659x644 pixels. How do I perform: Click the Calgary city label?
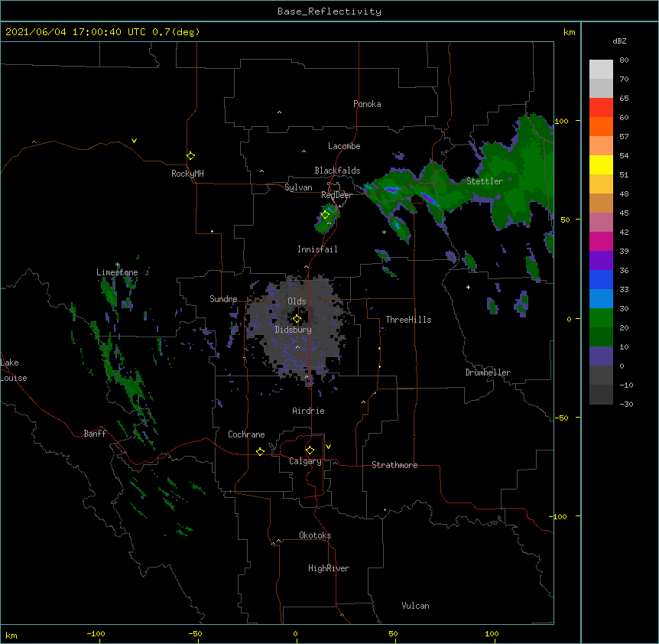[305, 461]
